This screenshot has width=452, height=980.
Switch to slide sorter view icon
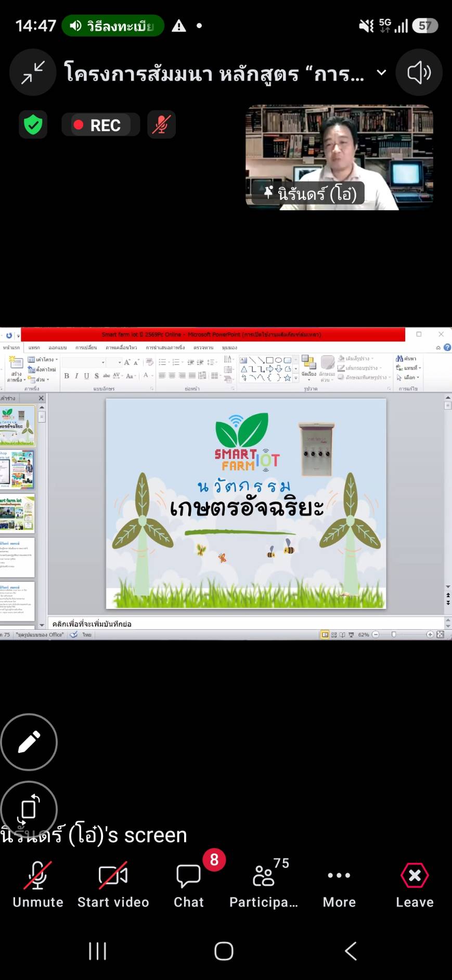[x=334, y=635]
